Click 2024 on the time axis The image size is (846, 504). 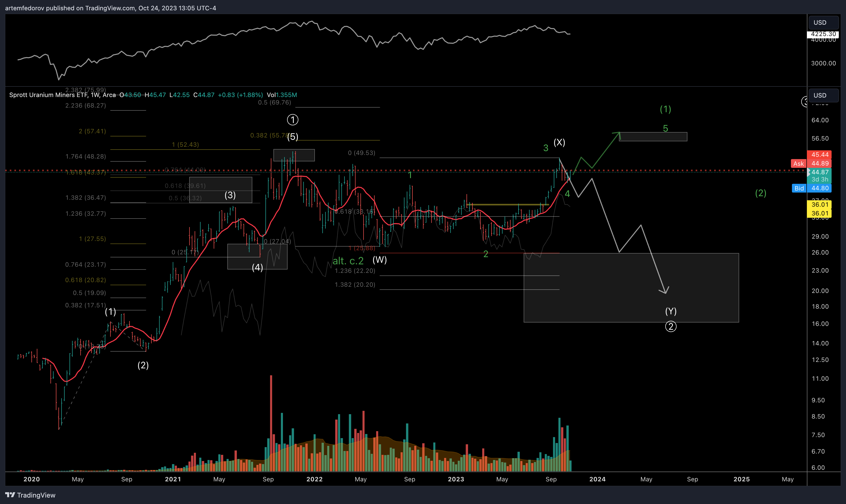coord(597,479)
